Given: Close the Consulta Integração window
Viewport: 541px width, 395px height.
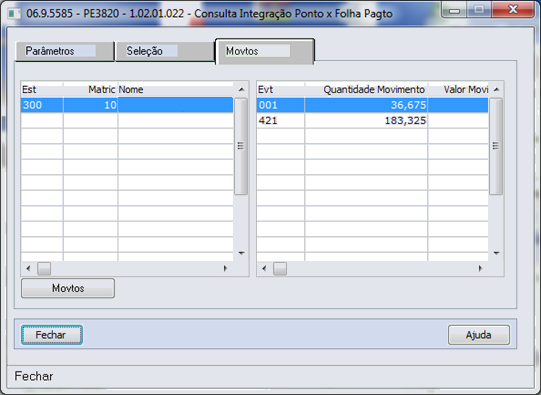Looking at the screenshot, I should coord(513,10).
